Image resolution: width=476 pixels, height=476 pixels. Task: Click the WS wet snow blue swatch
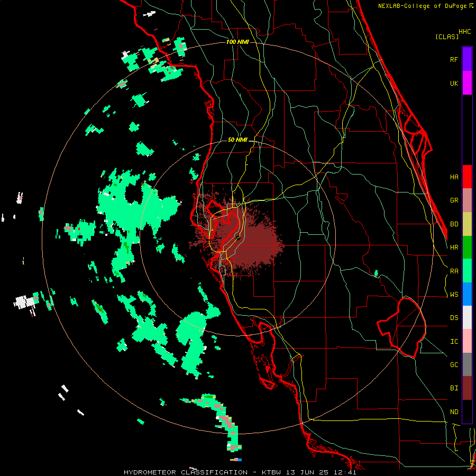point(467,294)
